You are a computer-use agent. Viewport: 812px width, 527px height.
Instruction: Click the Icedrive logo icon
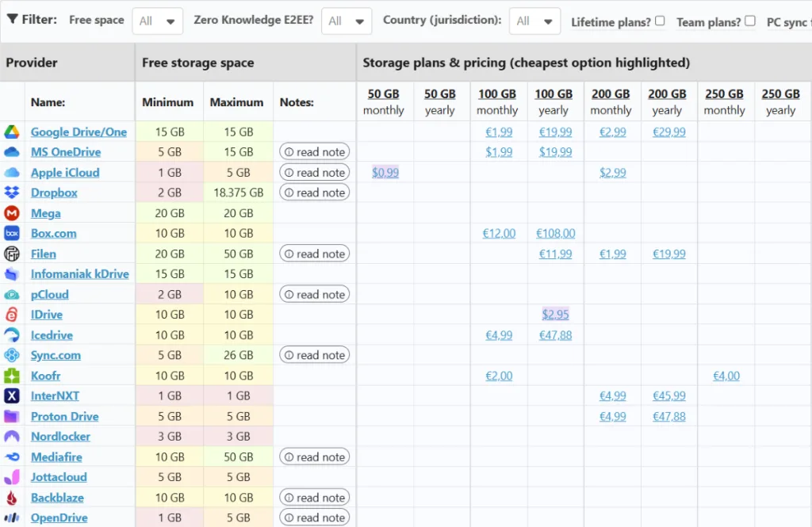coord(12,335)
